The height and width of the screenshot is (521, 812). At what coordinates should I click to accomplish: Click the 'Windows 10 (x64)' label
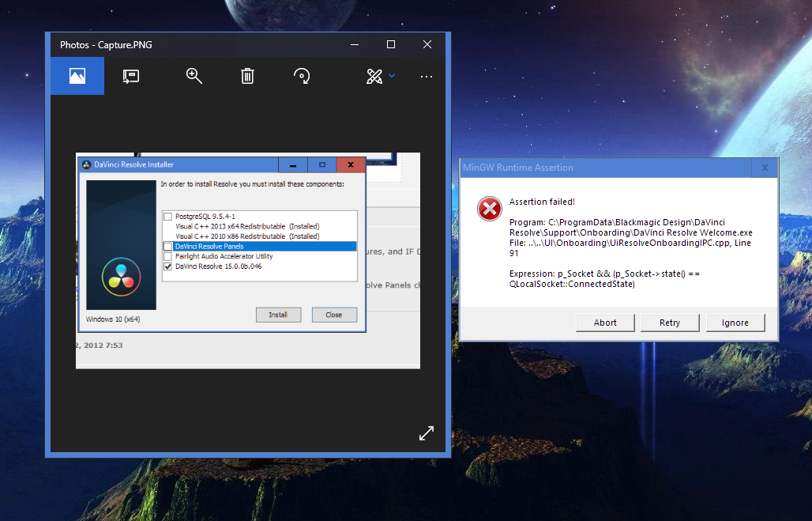coord(113,319)
